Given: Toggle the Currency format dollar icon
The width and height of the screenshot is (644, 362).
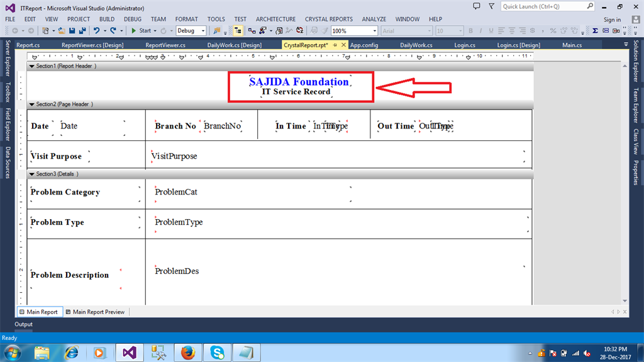Looking at the screenshot, I should tap(532, 30).
